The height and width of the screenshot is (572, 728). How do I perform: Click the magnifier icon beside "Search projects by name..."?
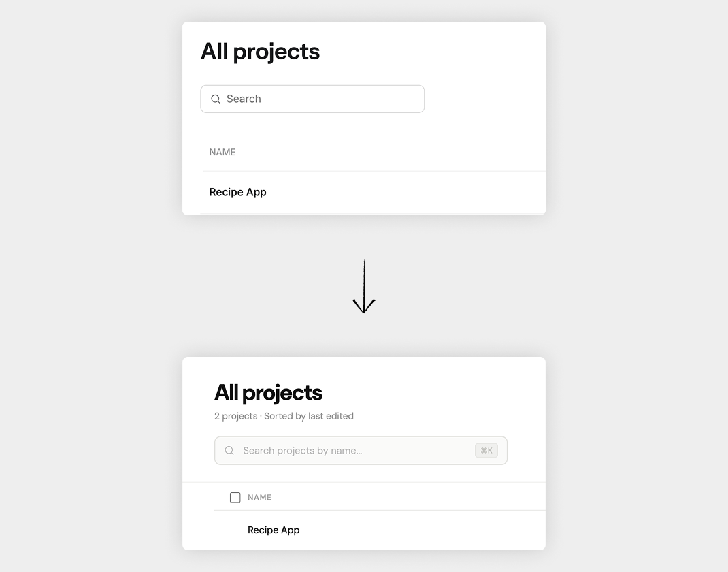pyautogui.click(x=229, y=450)
